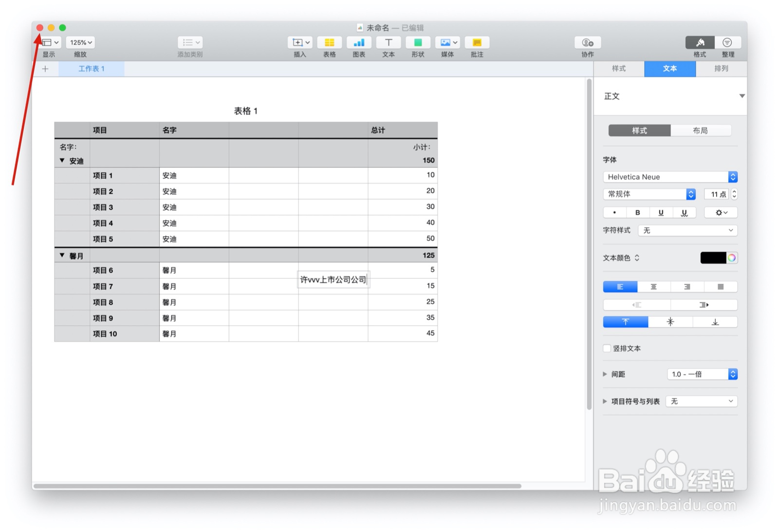Open the 1.0 - 一倍 spacing dropdown
This screenshot has width=779, height=532.
click(x=702, y=374)
